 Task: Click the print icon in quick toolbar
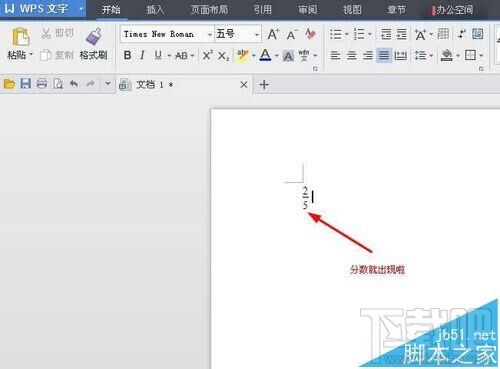coord(42,84)
